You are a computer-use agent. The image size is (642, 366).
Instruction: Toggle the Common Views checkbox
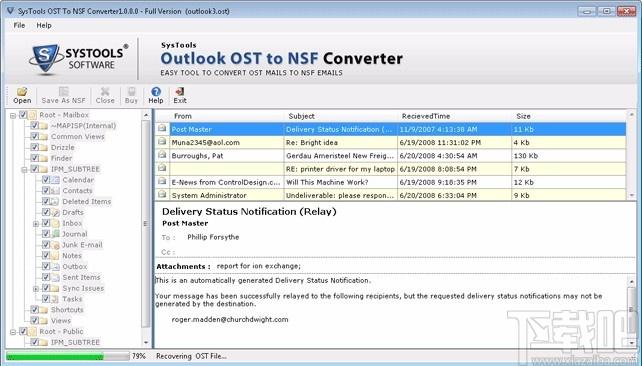(34, 136)
